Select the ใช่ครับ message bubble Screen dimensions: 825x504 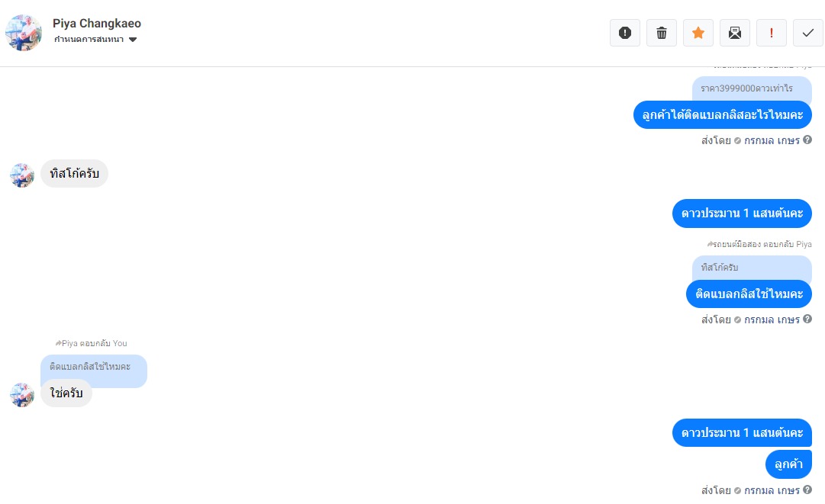coord(66,393)
